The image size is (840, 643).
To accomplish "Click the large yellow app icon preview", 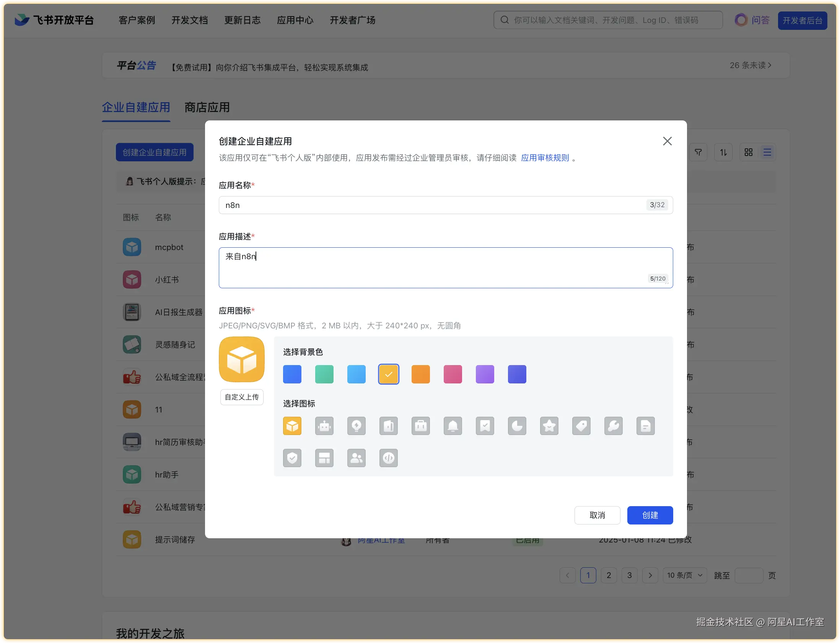I will [x=242, y=359].
